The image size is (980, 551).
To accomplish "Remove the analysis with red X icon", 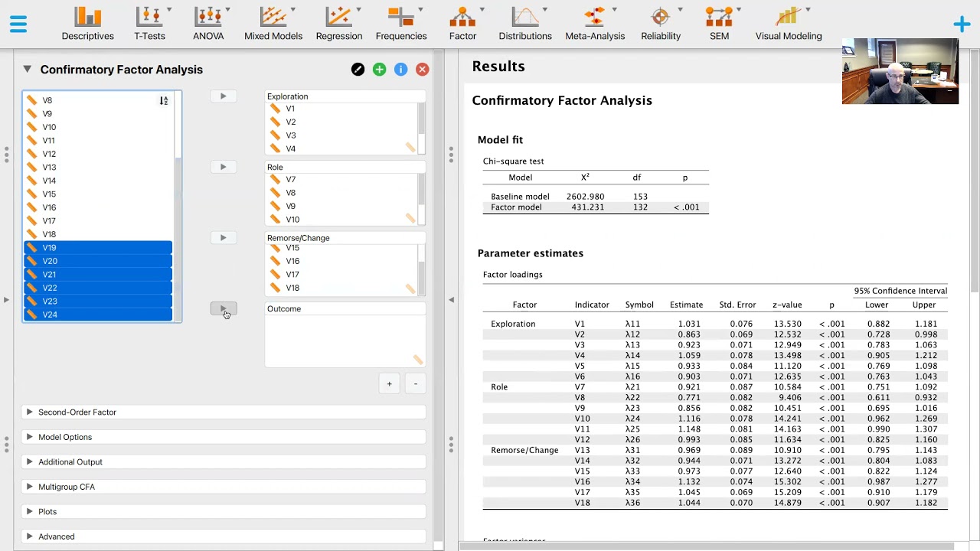I will tap(422, 70).
